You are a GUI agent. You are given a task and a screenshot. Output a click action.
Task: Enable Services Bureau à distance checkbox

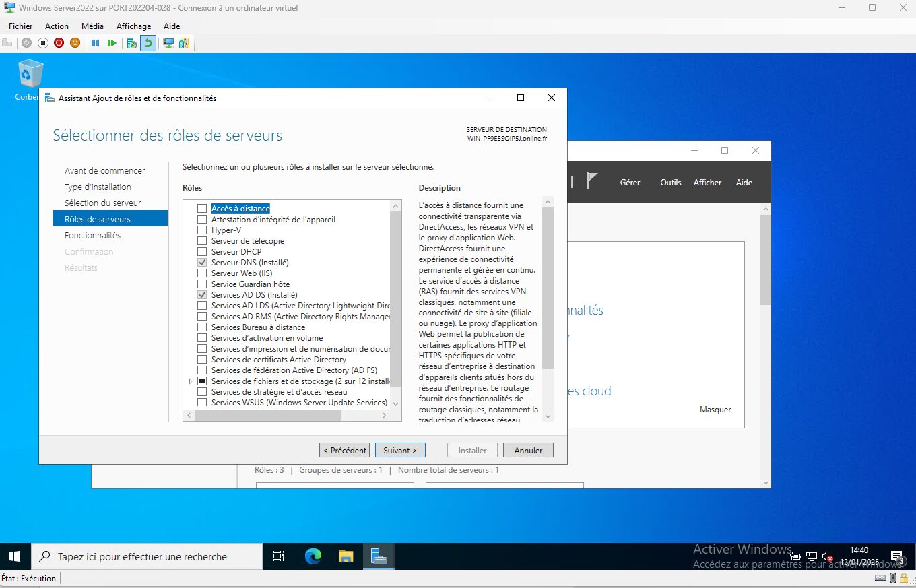point(202,327)
